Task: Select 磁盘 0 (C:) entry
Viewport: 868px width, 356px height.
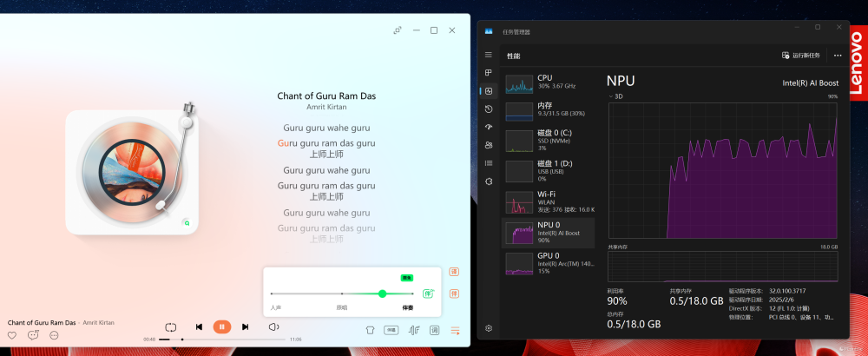Action: pyautogui.click(x=548, y=141)
